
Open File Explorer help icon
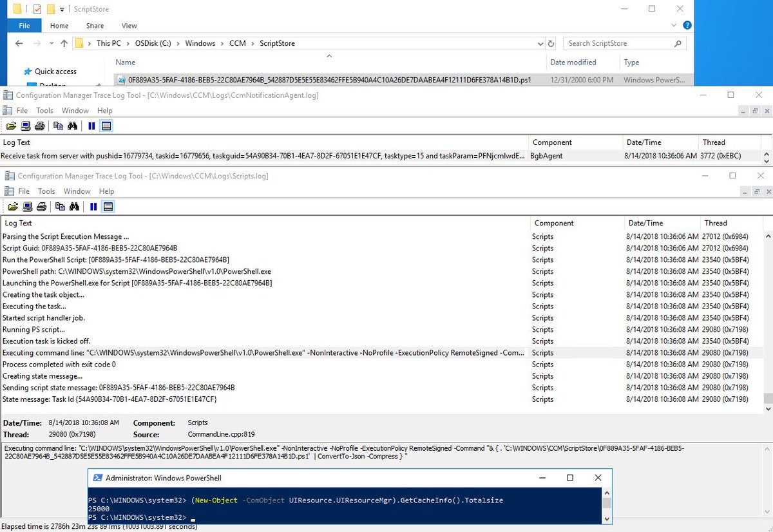point(687,26)
